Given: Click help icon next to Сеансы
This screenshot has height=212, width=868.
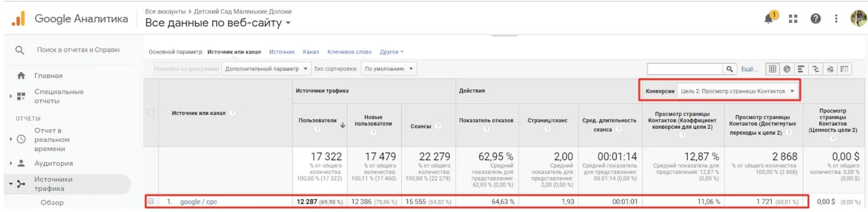Looking at the screenshot, I should pos(438,126).
